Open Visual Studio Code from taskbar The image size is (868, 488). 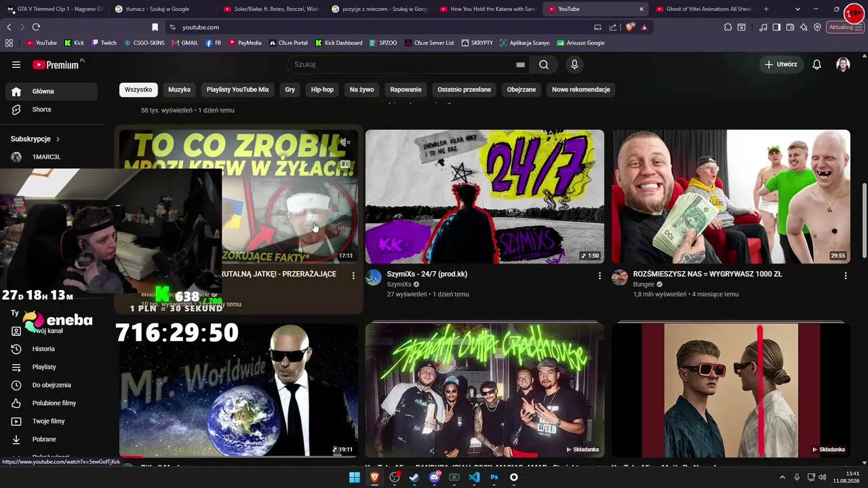474,477
